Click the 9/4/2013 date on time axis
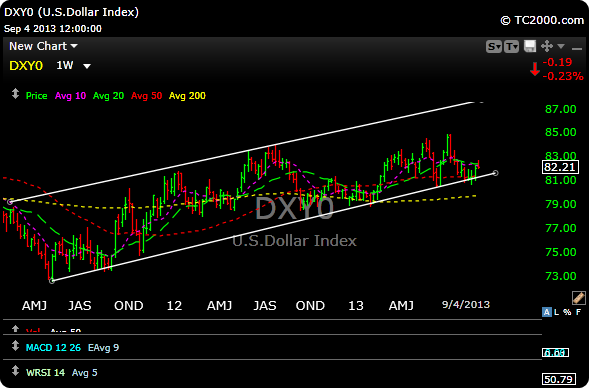This screenshot has height=388, width=589. (466, 304)
